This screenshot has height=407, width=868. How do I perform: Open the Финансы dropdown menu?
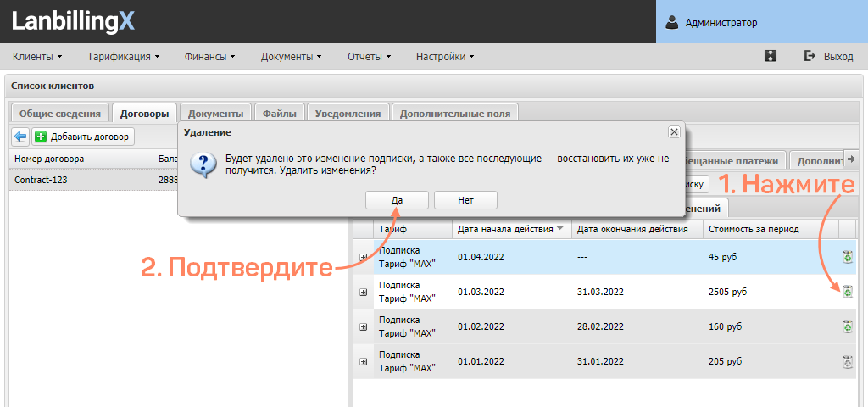click(x=210, y=57)
